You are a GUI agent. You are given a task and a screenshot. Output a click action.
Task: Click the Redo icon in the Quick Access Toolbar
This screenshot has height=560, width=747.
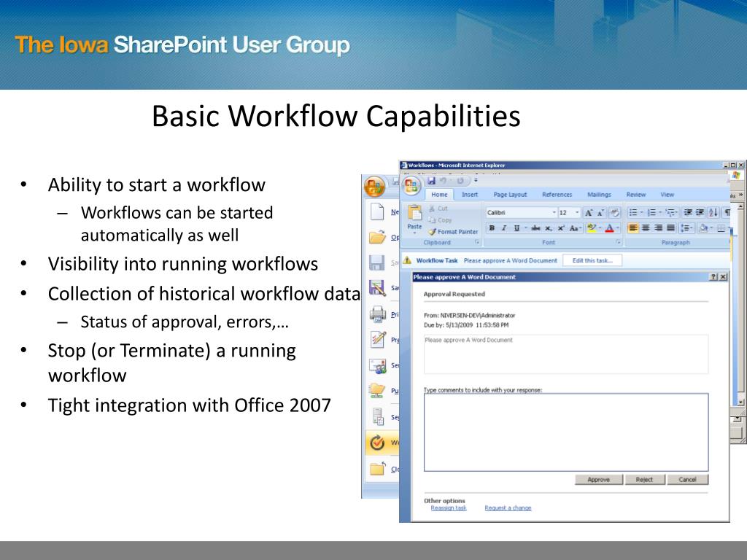point(460,181)
